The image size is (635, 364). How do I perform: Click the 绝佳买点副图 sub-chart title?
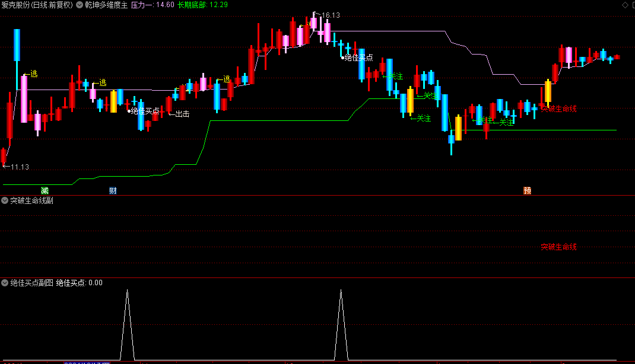point(31,283)
